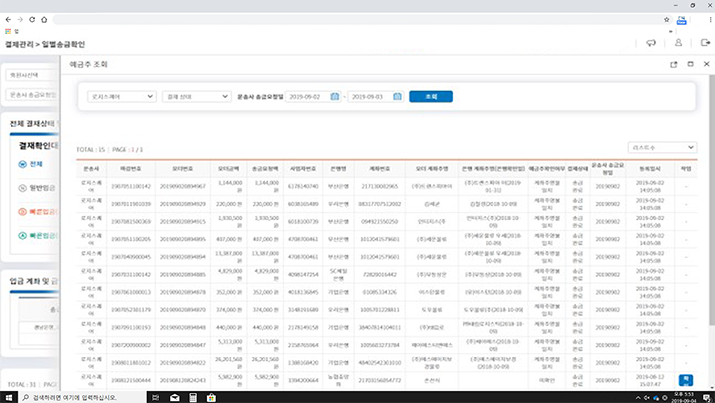Image resolution: width=715 pixels, height=403 pixels.
Task: Click the carrier remittance date field in left panel
Action: pos(32,95)
